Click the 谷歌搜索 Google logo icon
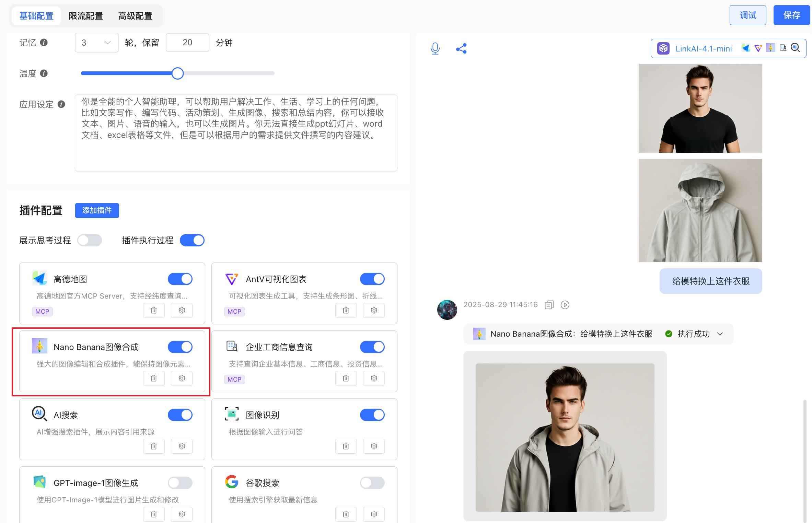This screenshot has height=523, width=812. (x=232, y=482)
